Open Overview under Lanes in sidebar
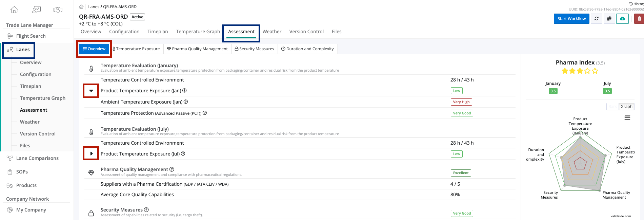Image resolution: width=644 pixels, height=220 pixels. pos(31,62)
